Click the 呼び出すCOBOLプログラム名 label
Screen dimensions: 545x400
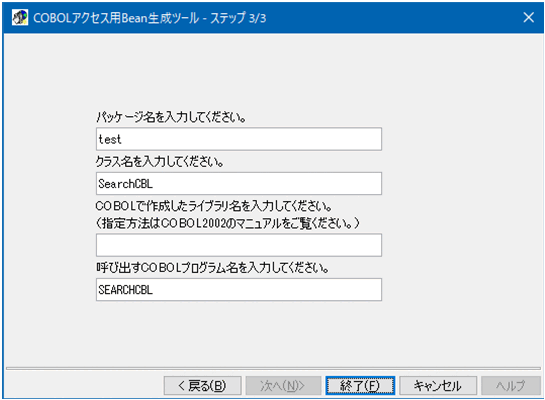tap(213, 268)
